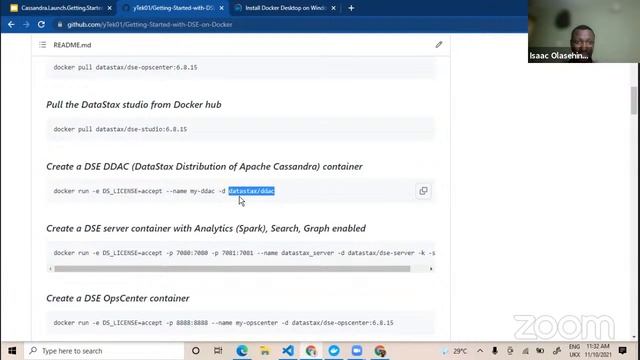The height and width of the screenshot is (360, 640).
Task: Click the dse-opscenter docker pull command
Action: (x=125, y=67)
